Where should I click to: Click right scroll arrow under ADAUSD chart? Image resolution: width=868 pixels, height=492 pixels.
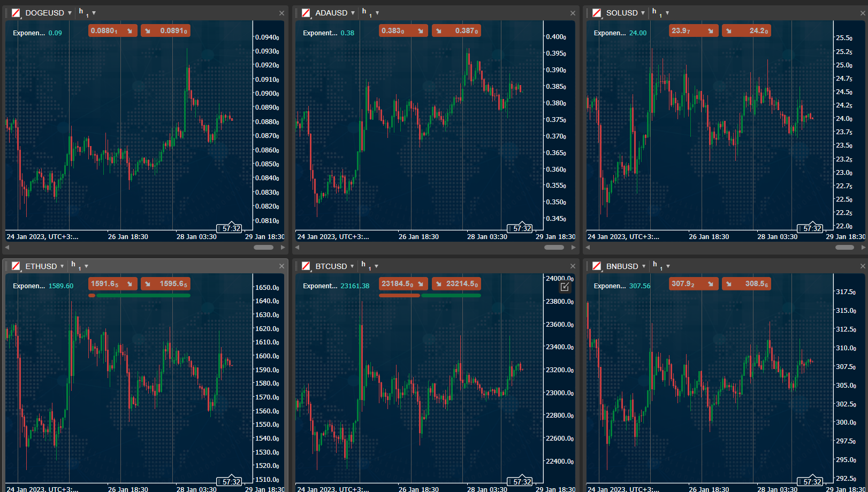573,248
